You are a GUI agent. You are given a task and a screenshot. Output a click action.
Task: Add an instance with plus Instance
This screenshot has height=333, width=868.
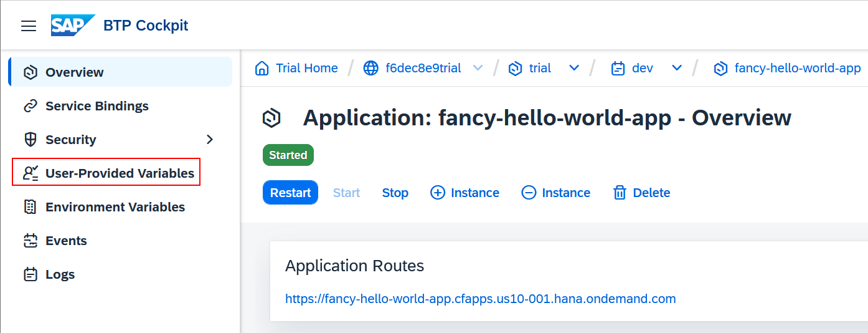click(465, 193)
